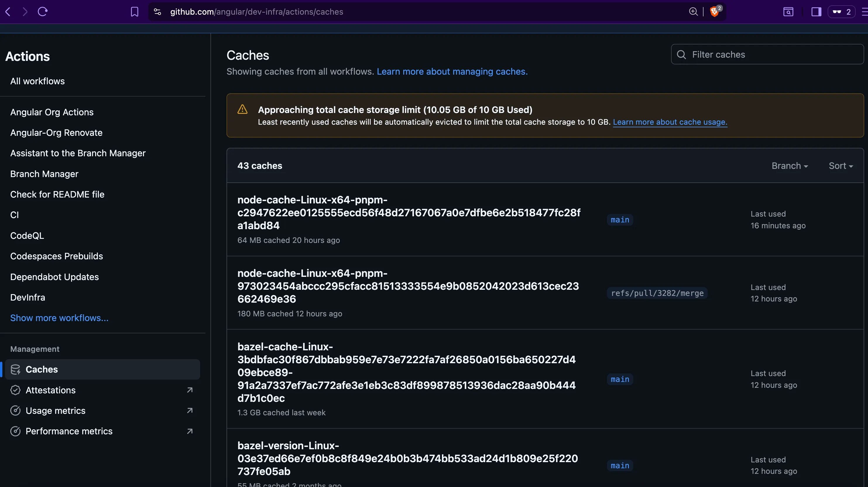Viewport: 868px width, 487px height.
Task: Click inside the Filter caches field
Action: [741, 54]
